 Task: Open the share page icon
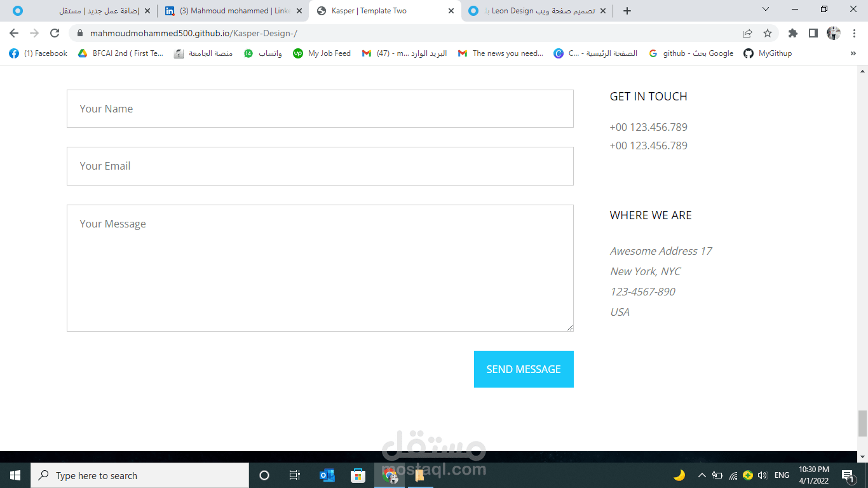click(x=747, y=33)
